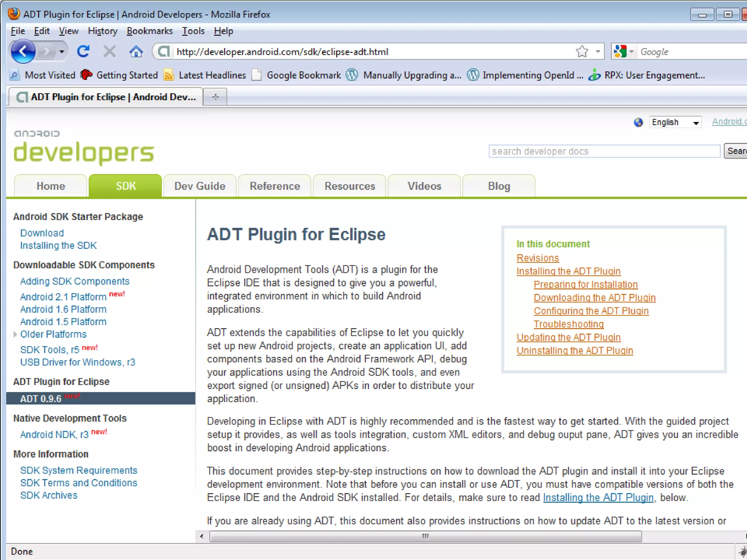The image size is (747, 560).
Task: Click the Google search engine icon
Action: pos(620,51)
